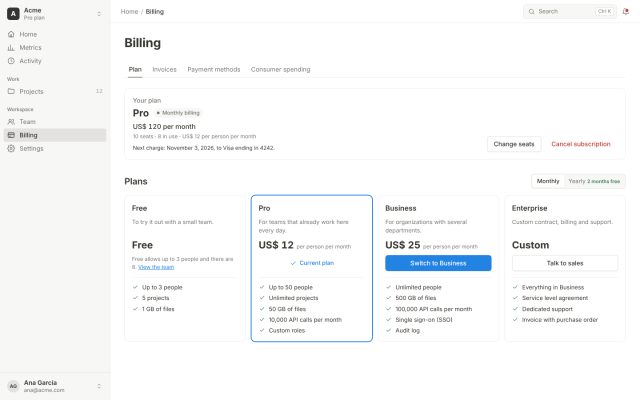Expand the Acme workspace switcher chevron
The width and height of the screenshot is (640, 400).
click(99, 14)
